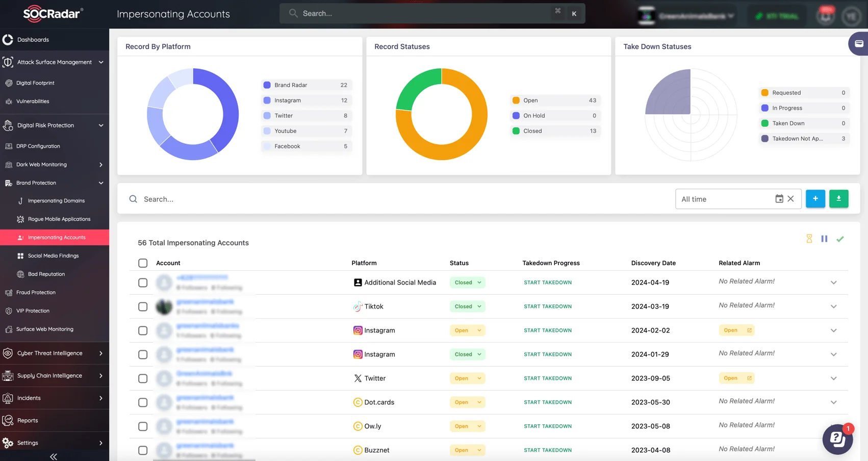Image resolution: width=868 pixels, height=461 pixels.
Task: Select Instagram legend entry
Action: pyautogui.click(x=307, y=100)
